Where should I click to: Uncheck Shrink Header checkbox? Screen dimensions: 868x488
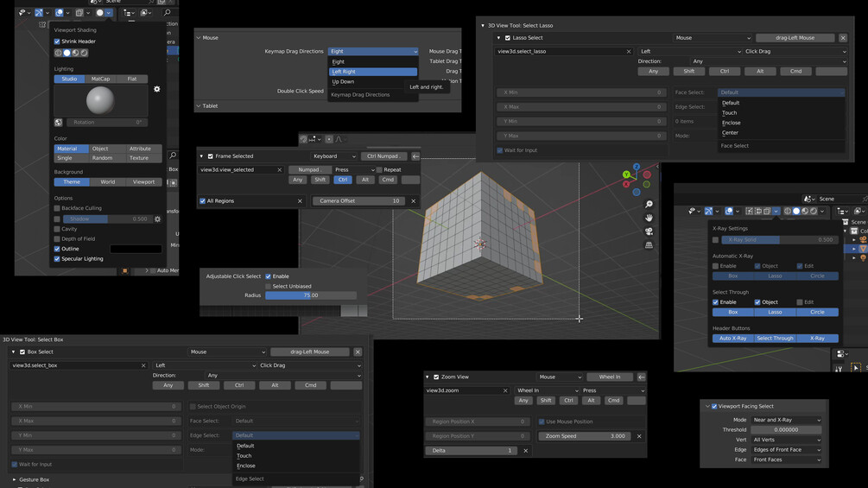click(x=57, y=41)
